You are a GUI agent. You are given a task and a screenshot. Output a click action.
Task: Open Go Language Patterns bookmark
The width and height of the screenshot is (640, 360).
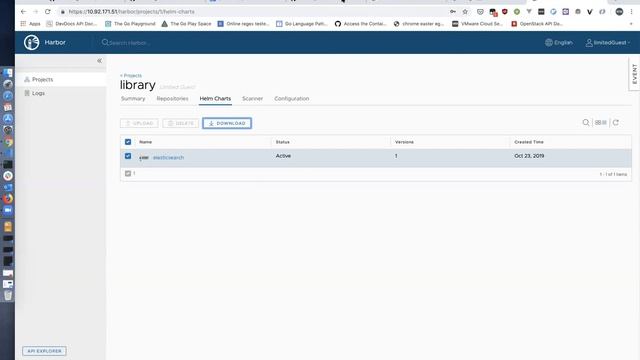[x=302, y=24]
